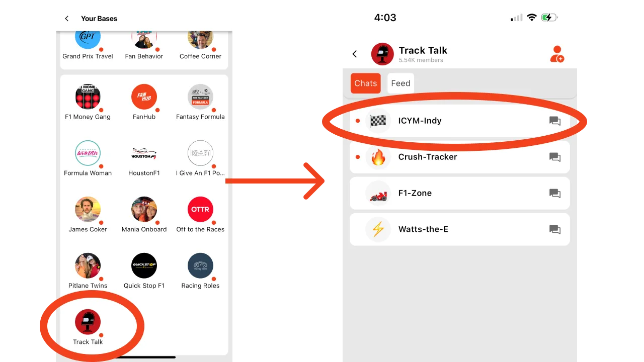The height and width of the screenshot is (362, 644).
Task: Tap the Watts-the-E chat bubble icon
Action: pos(555,229)
